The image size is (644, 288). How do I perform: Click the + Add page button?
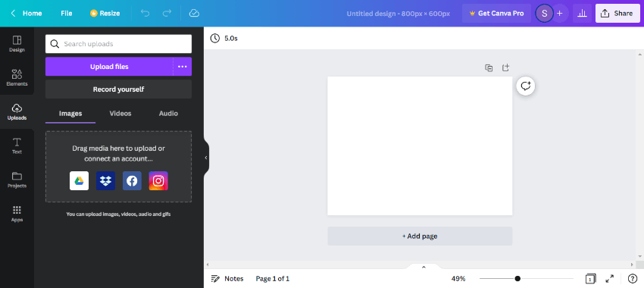[420, 236]
